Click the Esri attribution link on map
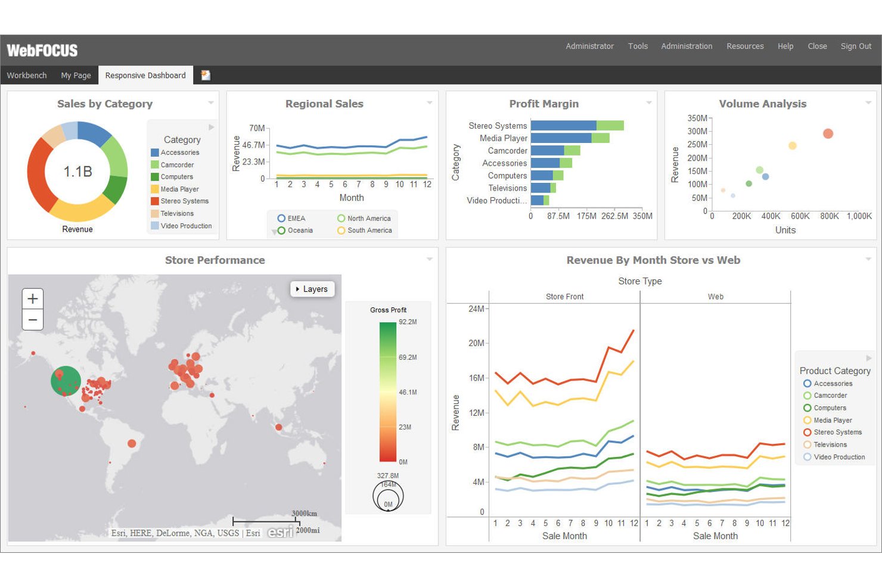882x588 pixels. point(253,533)
